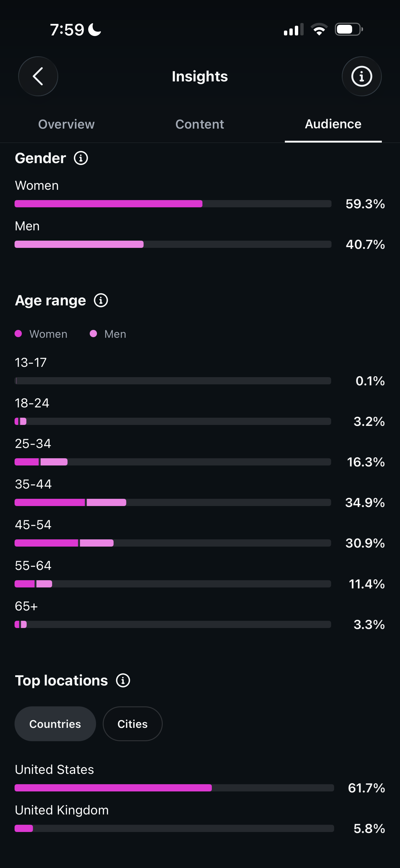This screenshot has height=868, width=400.
Task: Tap info icon beside Gender heading
Action: point(81,158)
